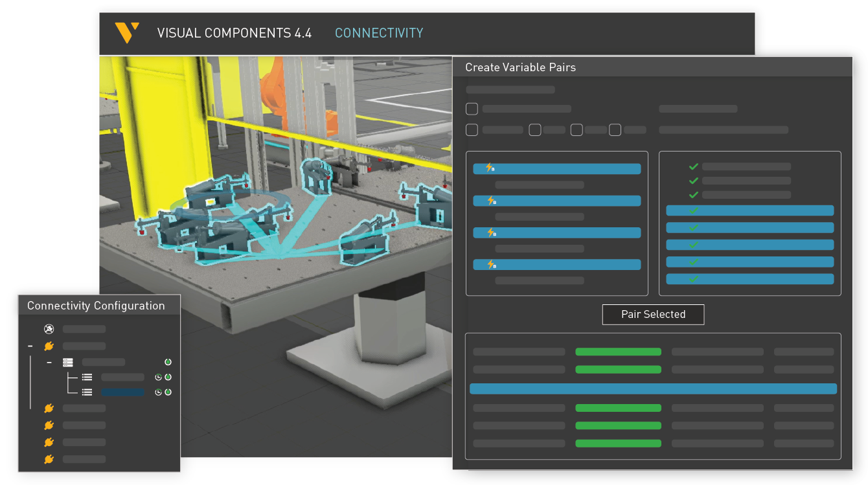Click the green power icon on the highlighted tree row

tap(168, 392)
